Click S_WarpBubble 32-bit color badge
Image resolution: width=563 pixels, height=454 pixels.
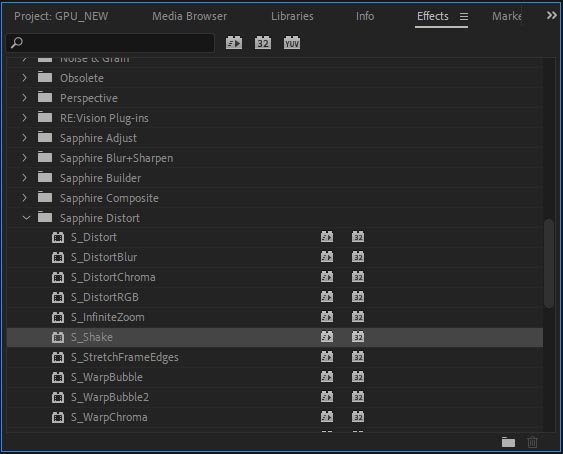(x=358, y=377)
